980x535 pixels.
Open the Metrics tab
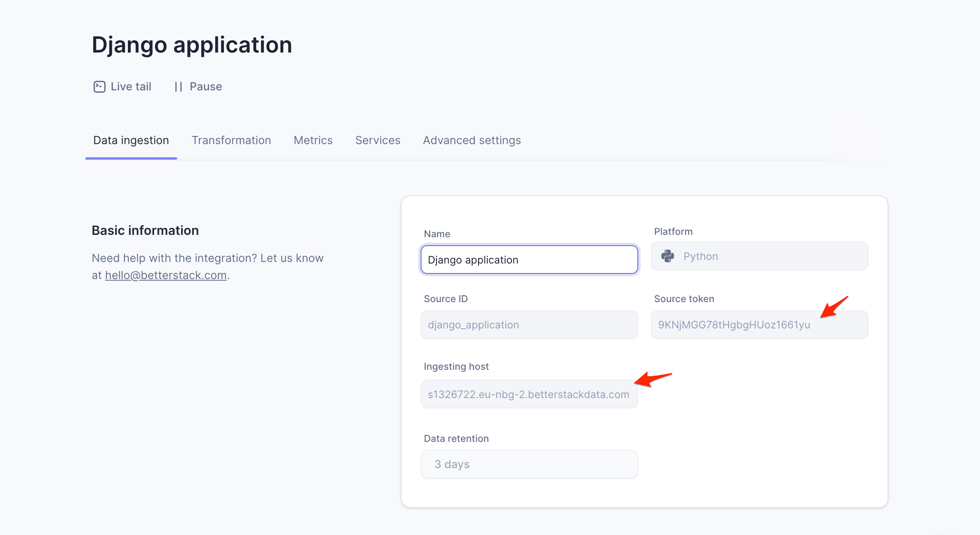click(313, 140)
